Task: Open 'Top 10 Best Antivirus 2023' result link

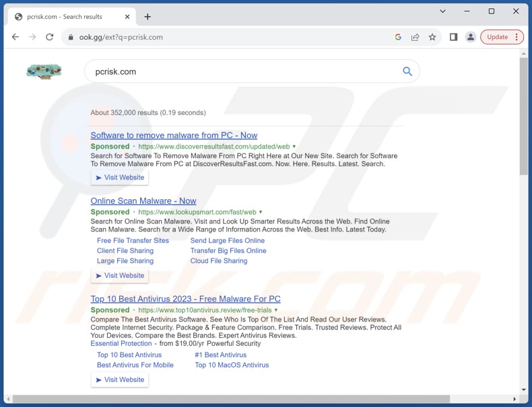Action: (x=185, y=299)
